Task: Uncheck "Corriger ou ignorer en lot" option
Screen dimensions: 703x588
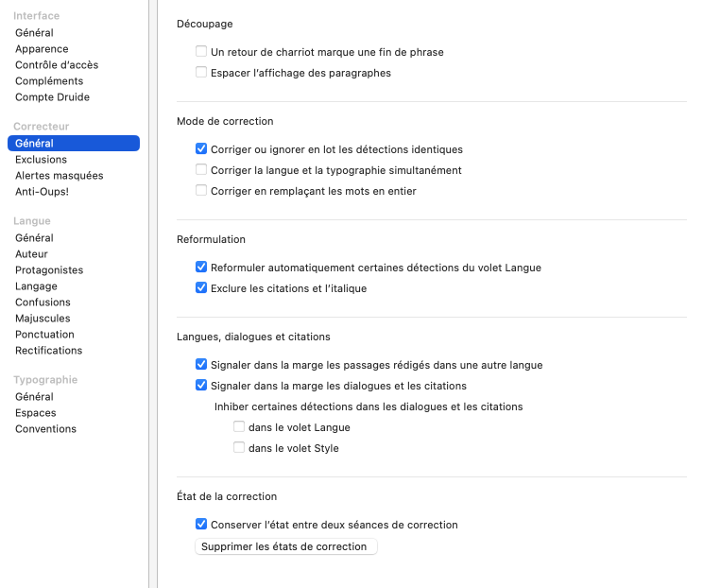Action: (x=201, y=149)
